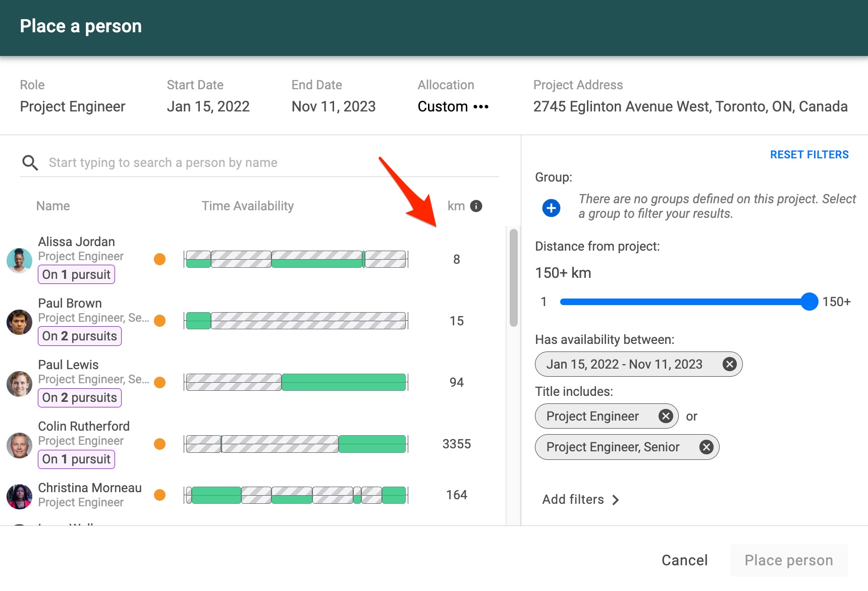Click Paul Lewis's orange status dot
This screenshot has width=868, height=591.
point(159,382)
